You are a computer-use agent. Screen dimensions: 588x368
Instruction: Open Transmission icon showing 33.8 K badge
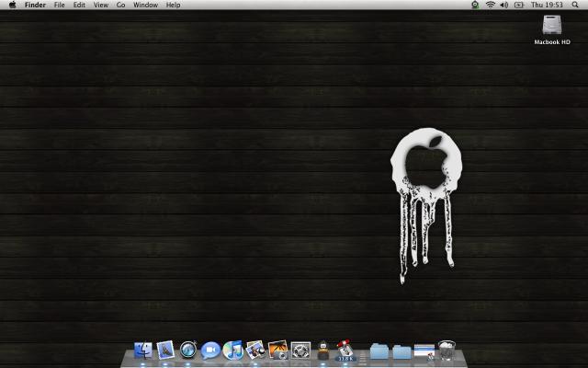click(345, 350)
